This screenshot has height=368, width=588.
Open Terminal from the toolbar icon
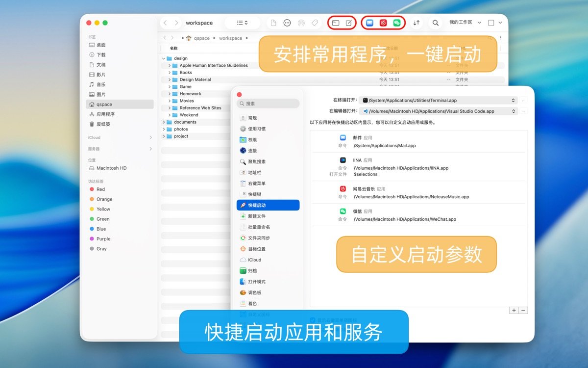[336, 23]
